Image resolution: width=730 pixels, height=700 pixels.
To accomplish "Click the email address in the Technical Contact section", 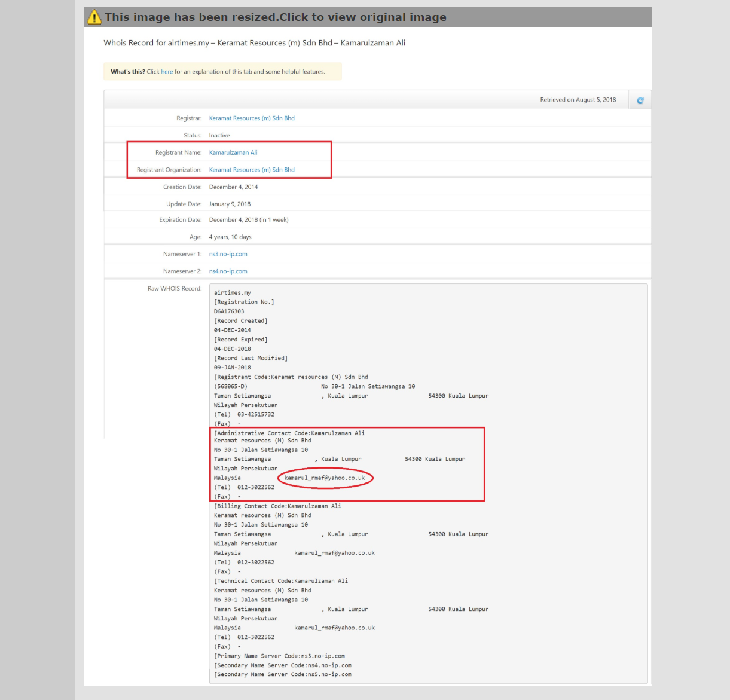I will point(335,628).
